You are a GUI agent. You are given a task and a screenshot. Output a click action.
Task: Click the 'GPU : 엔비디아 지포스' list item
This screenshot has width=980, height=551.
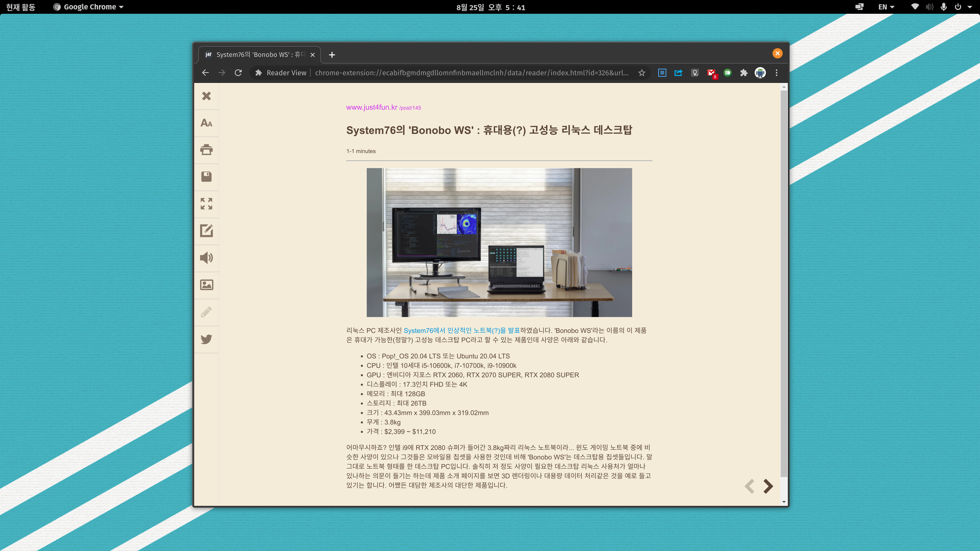click(472, 375)
